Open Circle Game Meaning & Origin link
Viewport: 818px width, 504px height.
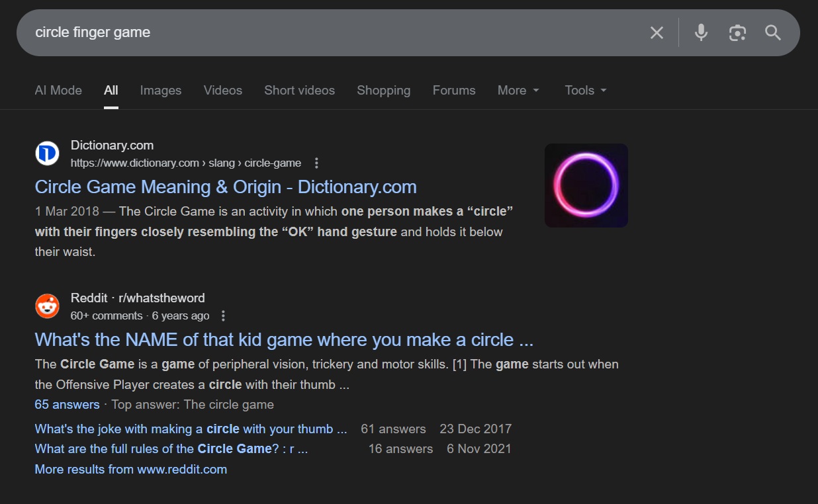click(x=226, y=187)
